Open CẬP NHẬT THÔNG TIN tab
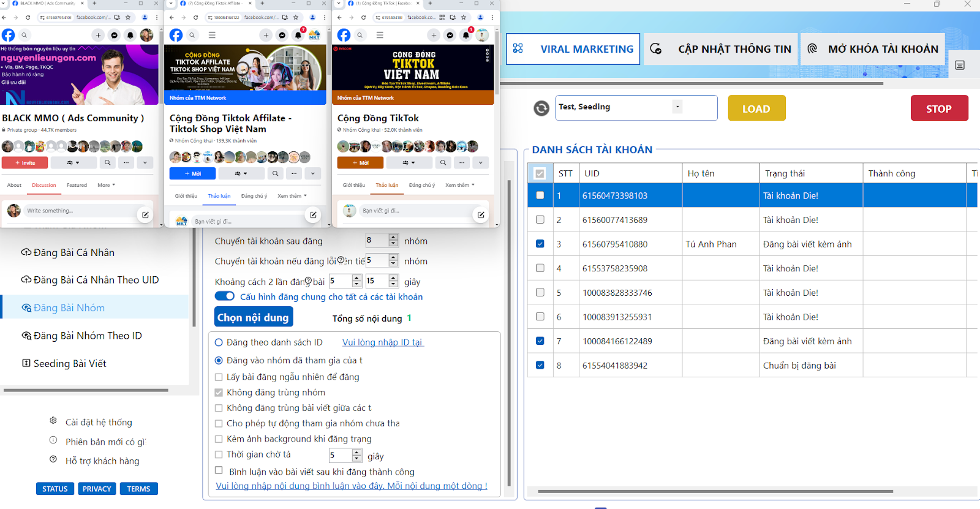Screen dimensions: 980x509 point(720,49)
